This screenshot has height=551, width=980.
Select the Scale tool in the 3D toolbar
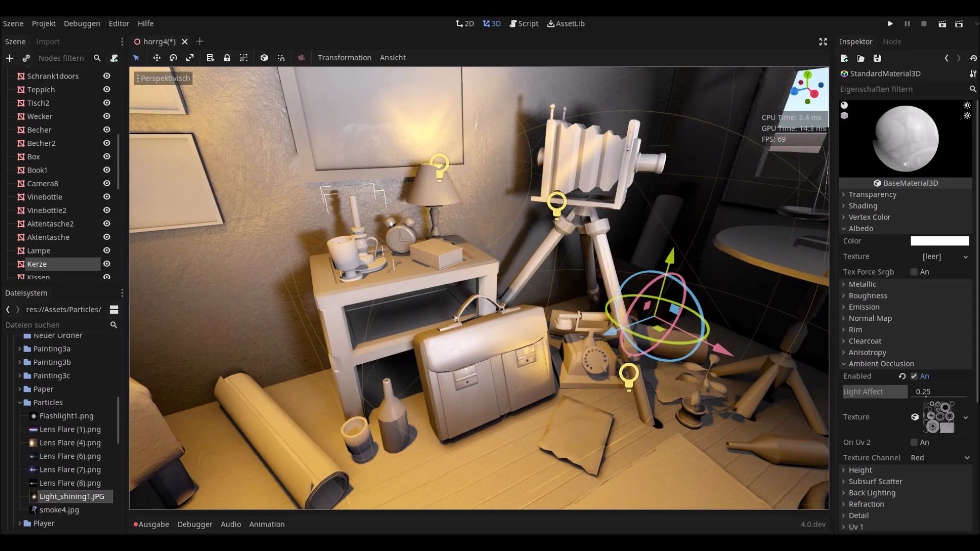point(190,58)
